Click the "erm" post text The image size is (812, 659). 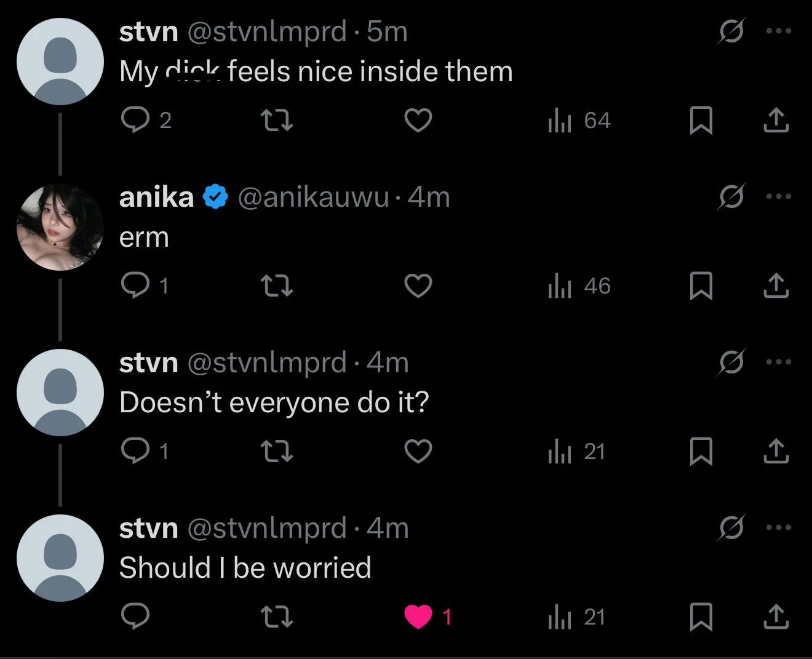coord(144,238)
